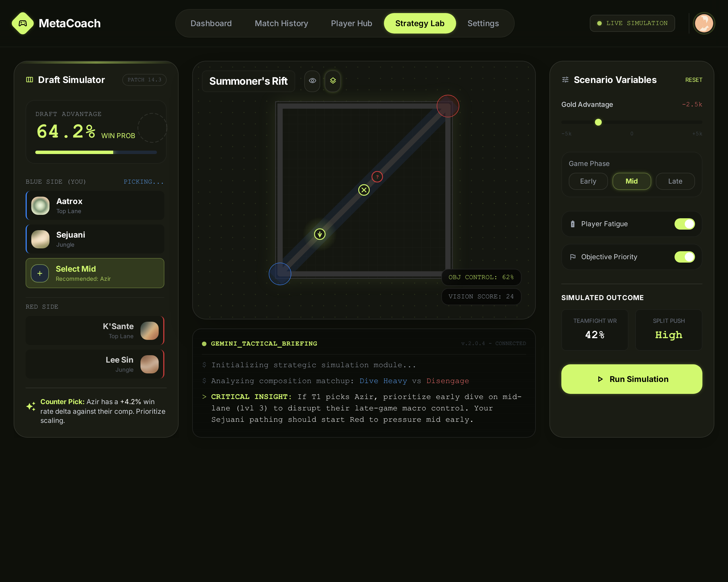Select the Late game phase

point(675,182)
